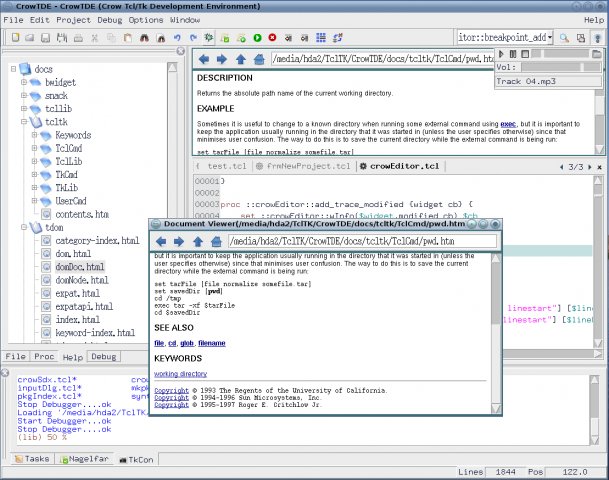Image resolution: width=609 pixels, height=480 pixels.
Task: Click the green Run play icon
Action: 257,38
